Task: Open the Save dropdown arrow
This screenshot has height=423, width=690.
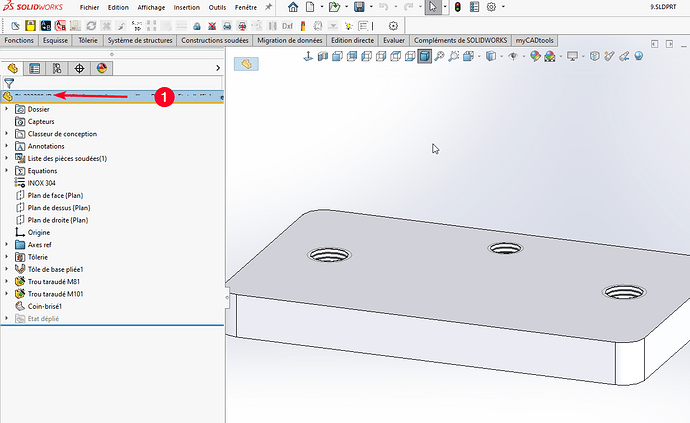Action: 371,7
